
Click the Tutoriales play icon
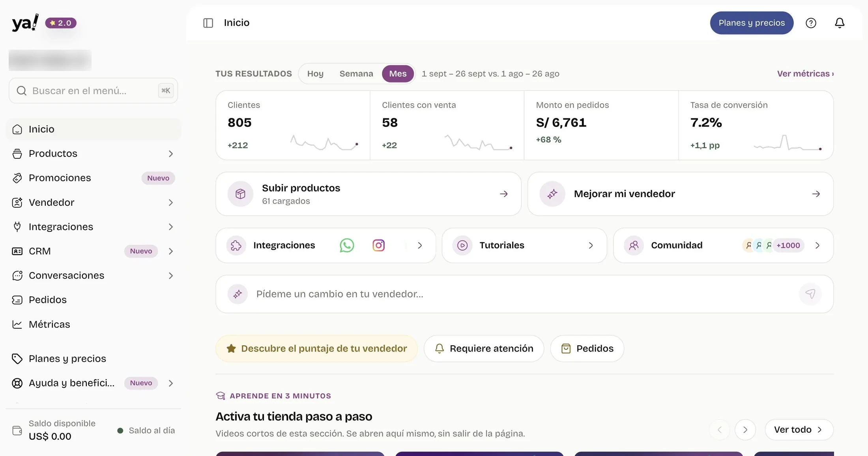point(462,245)
